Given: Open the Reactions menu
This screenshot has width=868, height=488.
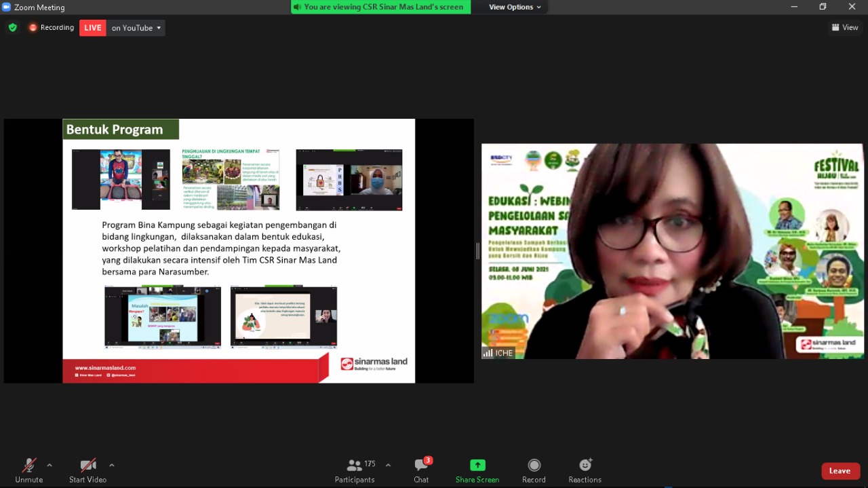Looking at the screenshot, I should tap(585, 470).
